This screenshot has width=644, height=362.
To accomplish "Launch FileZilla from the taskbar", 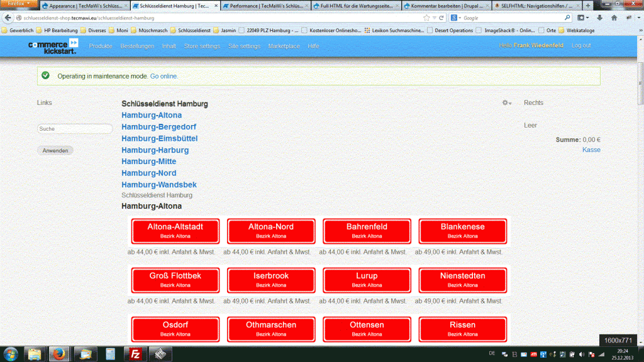I will 135,353.
